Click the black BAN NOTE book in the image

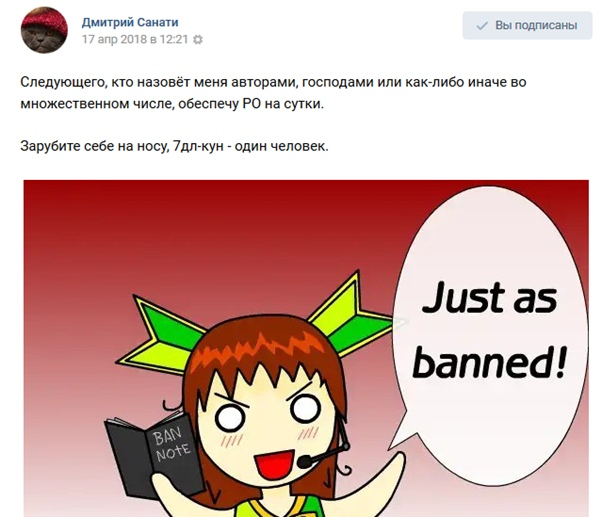[x=154, y=455]
